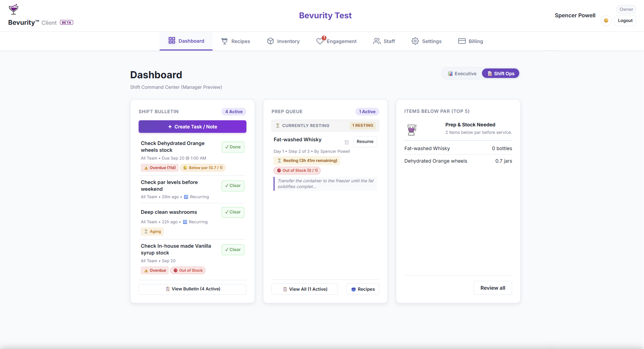The image size is (644, 349).
Task: Click the Recurring icon under Check par levels
Action: coord(186,197)
